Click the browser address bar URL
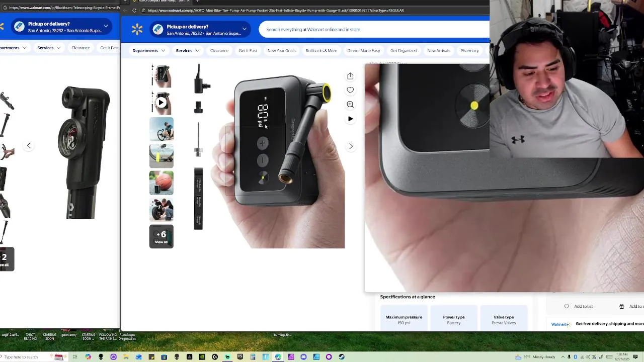644x362 pixels. click(x=276, y=10)
